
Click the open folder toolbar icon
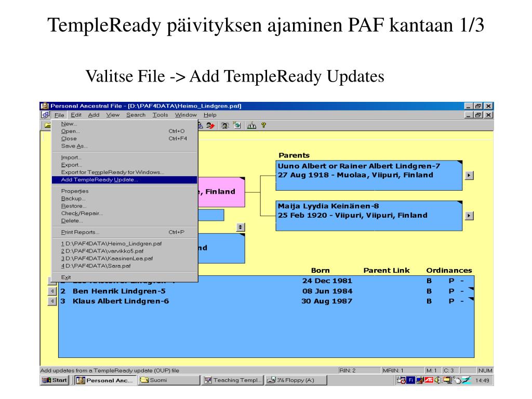pos(47,126)
